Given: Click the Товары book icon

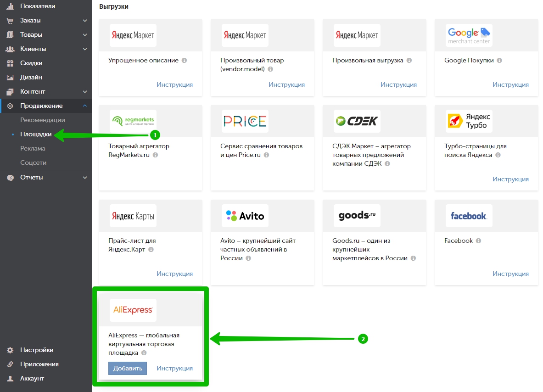Looking at the screenshot, I should pyautogui.click(x=10, y=34).
